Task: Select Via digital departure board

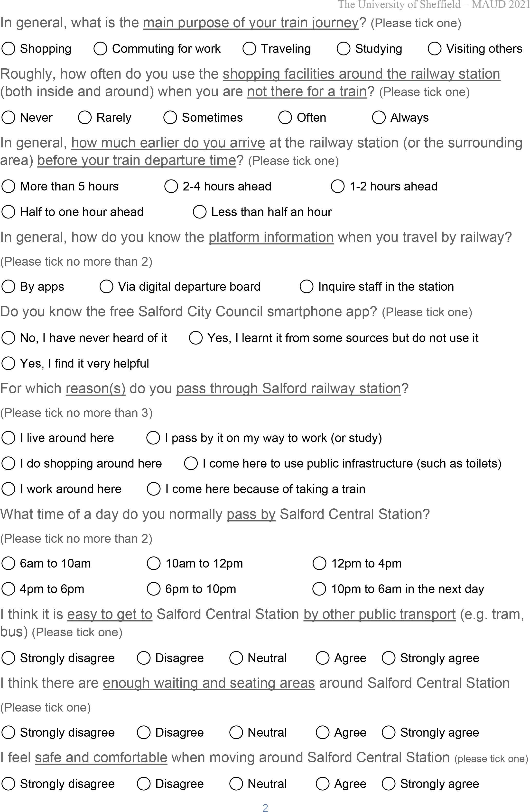Action: coord(106,287)
